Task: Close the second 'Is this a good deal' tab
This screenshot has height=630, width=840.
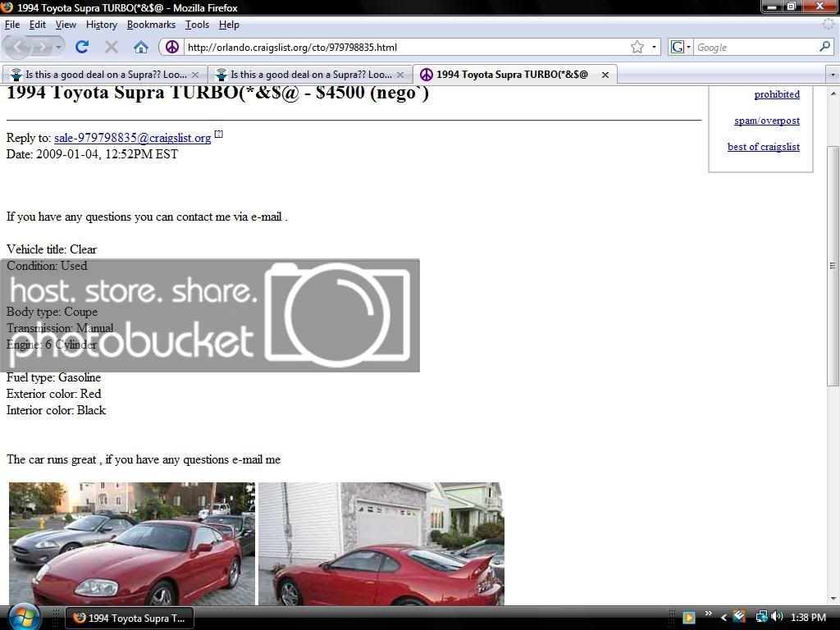Action: tap(400, 75)
